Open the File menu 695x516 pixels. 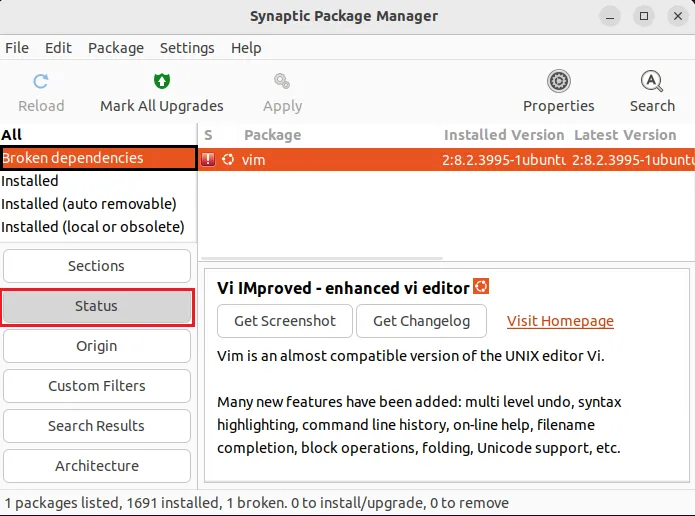[x=17, y=47]
